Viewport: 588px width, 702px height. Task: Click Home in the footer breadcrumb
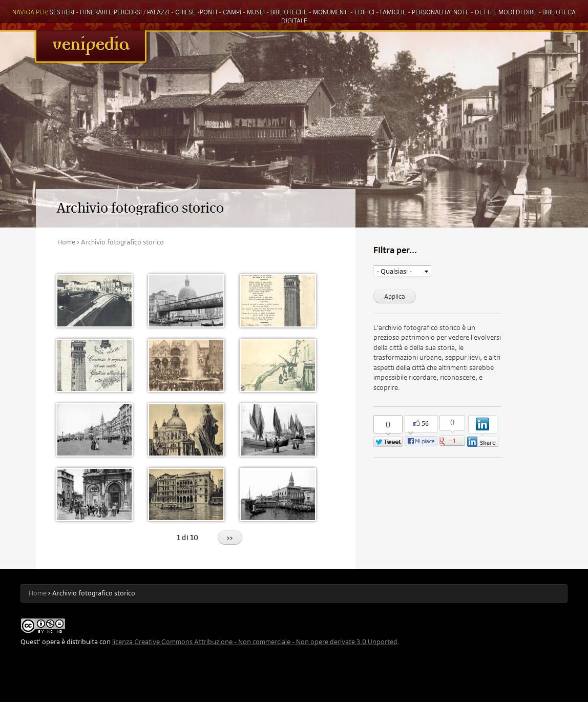pos(37,593)
